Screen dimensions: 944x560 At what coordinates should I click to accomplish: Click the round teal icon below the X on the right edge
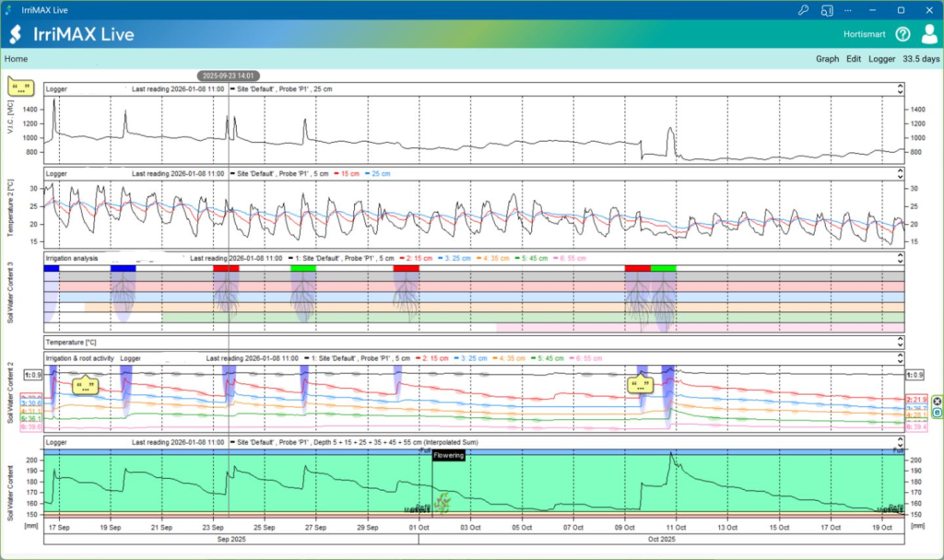point(938,413)
